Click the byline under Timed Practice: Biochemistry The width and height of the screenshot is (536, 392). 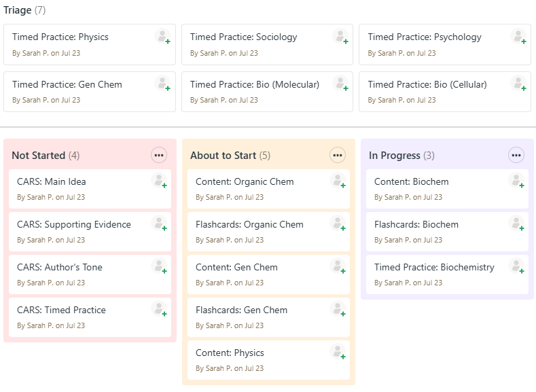408,283
